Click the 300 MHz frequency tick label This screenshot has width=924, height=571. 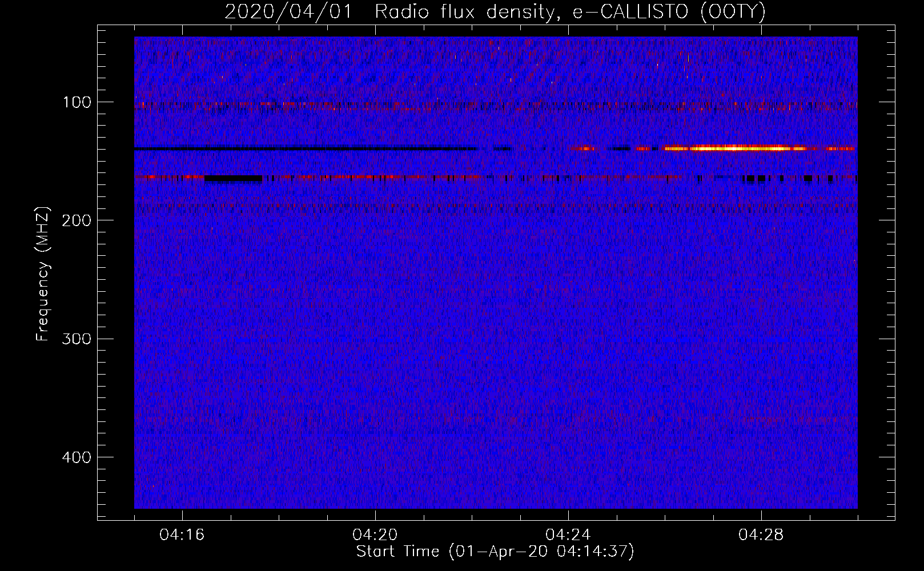[77, 339]
